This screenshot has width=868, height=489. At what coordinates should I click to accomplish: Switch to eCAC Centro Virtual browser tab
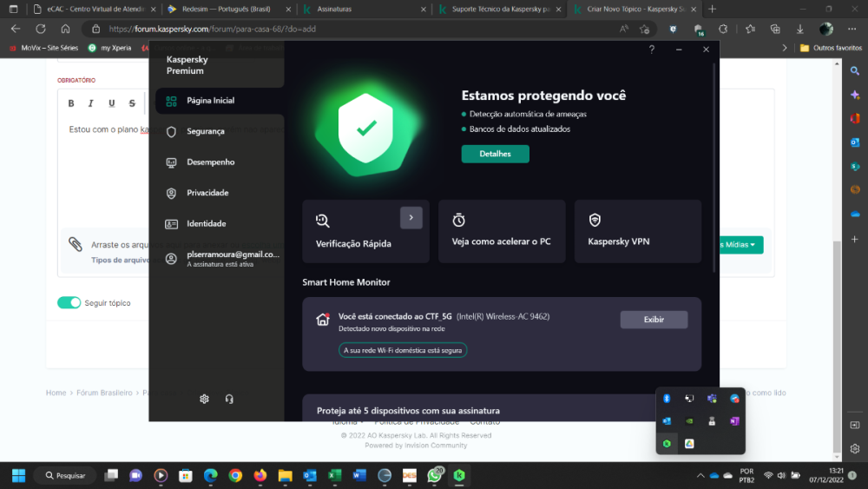(94, 9)
